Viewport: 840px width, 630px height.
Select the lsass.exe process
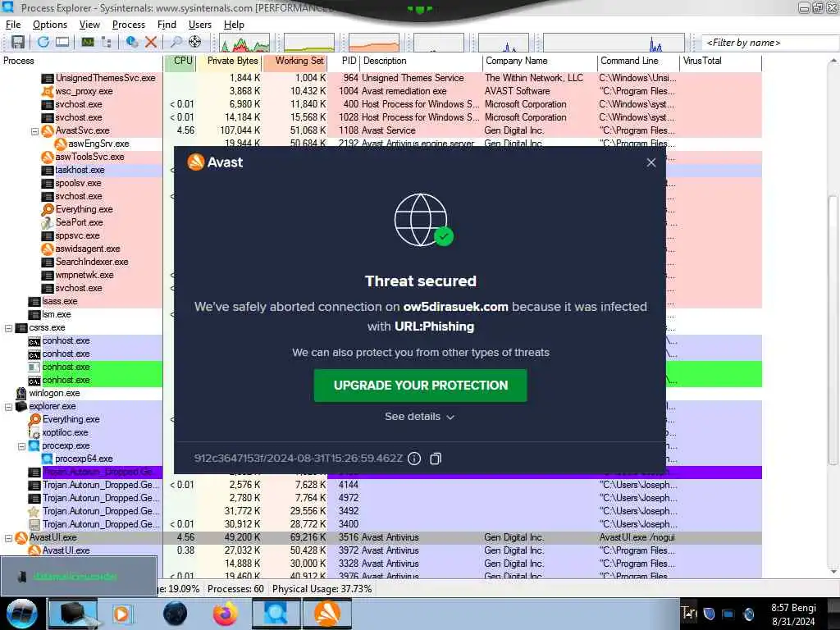click(59, 302)
